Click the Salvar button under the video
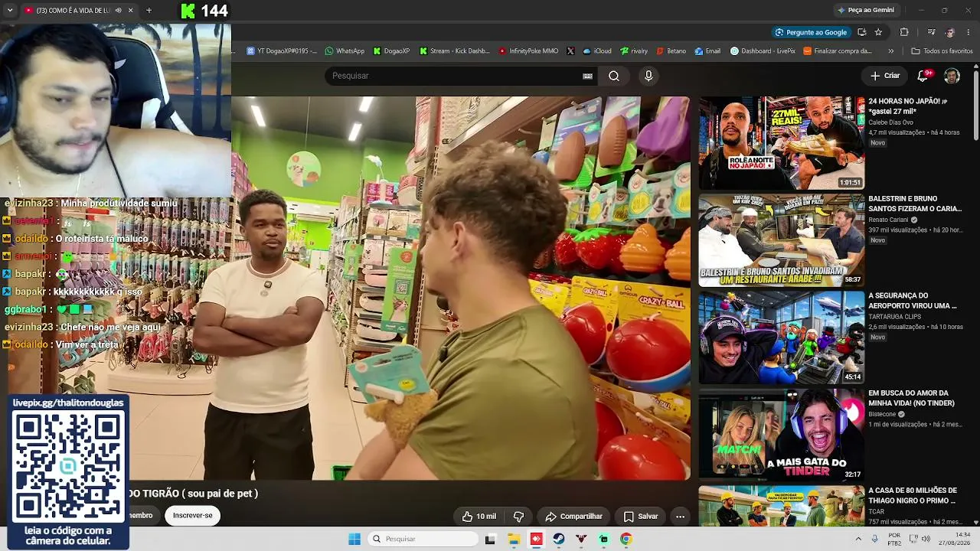The image size is (980, 551). click(x=641, y=517)
